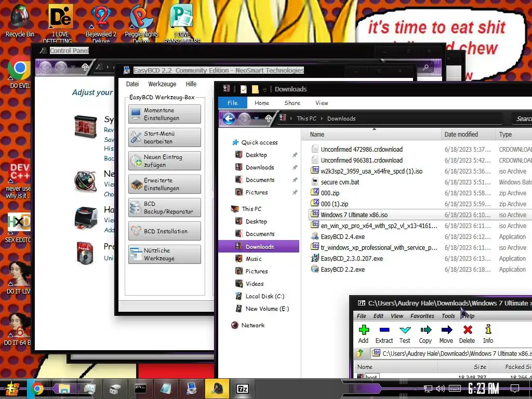Open the View ribbon tab

point(322,103)
